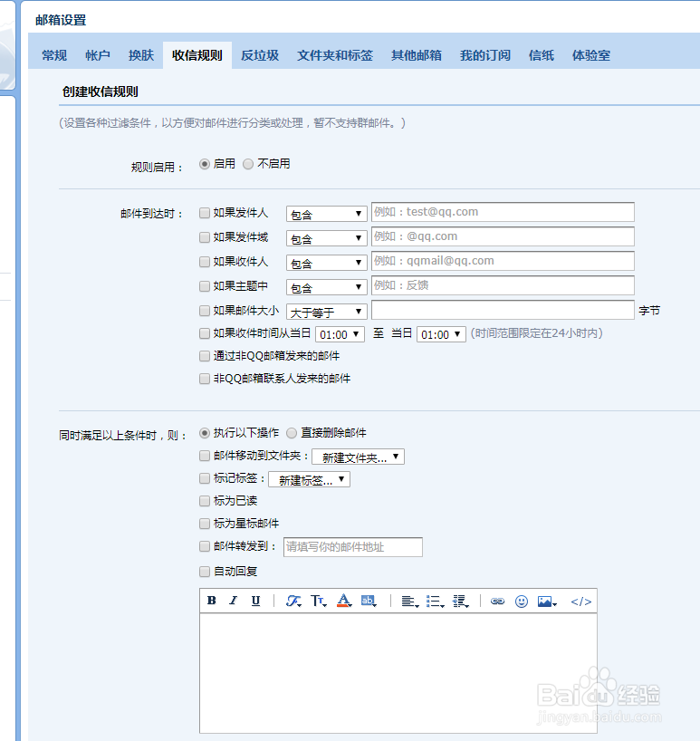700x741 pixels.
Task: Open the start time 01:00 dropdown
Action: [x=340, y=334]
